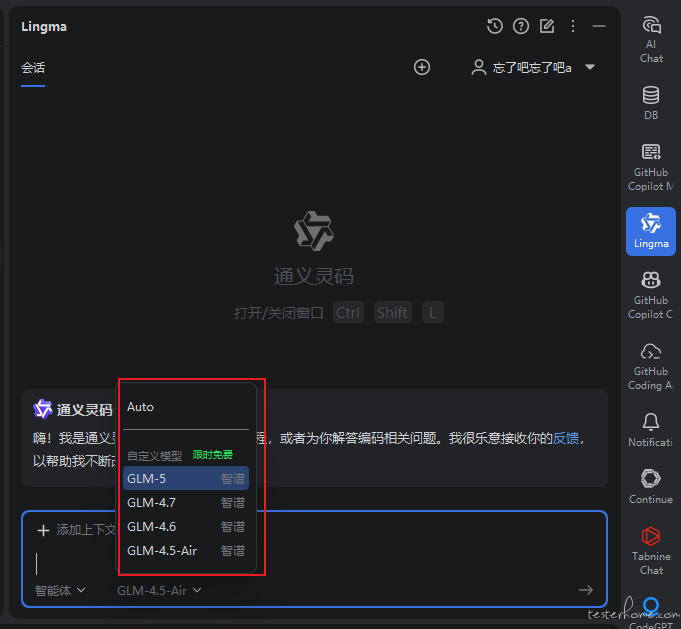Select Auto model option
Screen dimensions: 681x629
click(141, 407)
